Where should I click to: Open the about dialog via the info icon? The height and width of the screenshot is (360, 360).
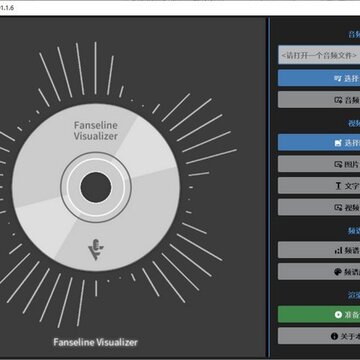click(x=334, y=336)
